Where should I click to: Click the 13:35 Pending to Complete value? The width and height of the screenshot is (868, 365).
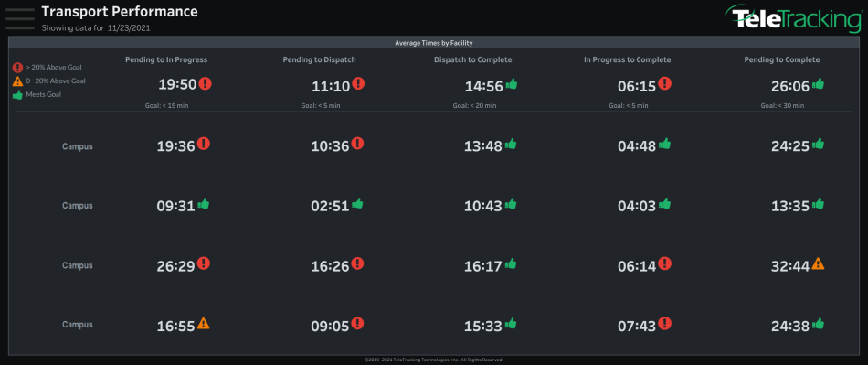[x=790, y=206]
